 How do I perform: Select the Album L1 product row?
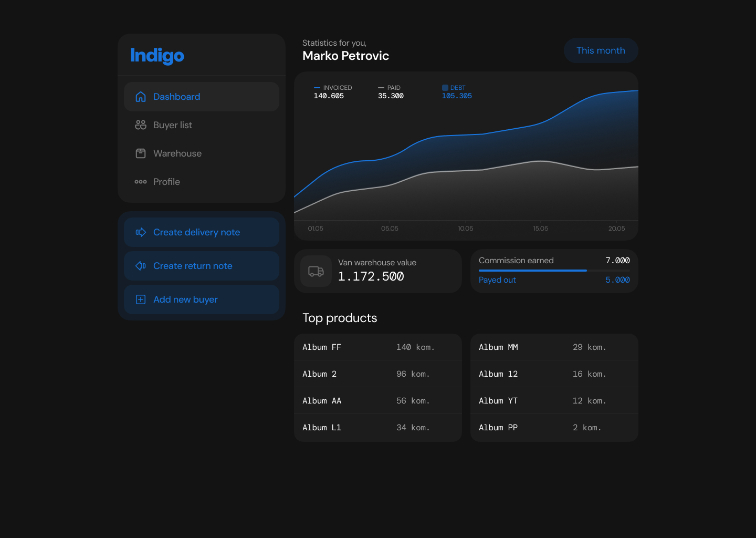(378, 428)
